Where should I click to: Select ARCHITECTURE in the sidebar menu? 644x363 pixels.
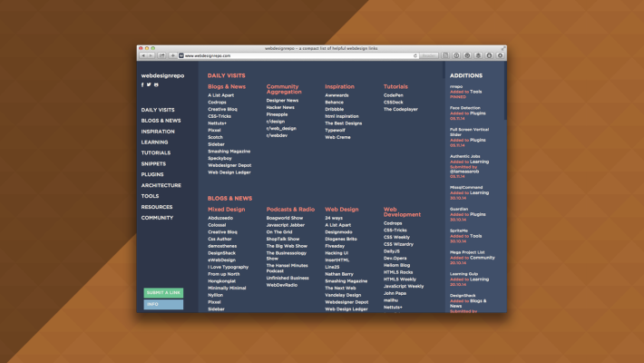(x=161, y=185)
